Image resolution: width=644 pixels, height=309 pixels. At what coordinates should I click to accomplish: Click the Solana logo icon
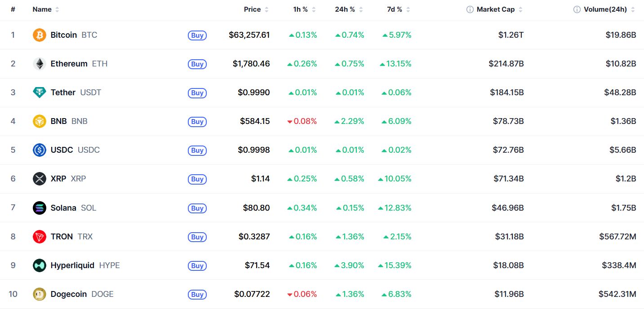coord(40,207)
